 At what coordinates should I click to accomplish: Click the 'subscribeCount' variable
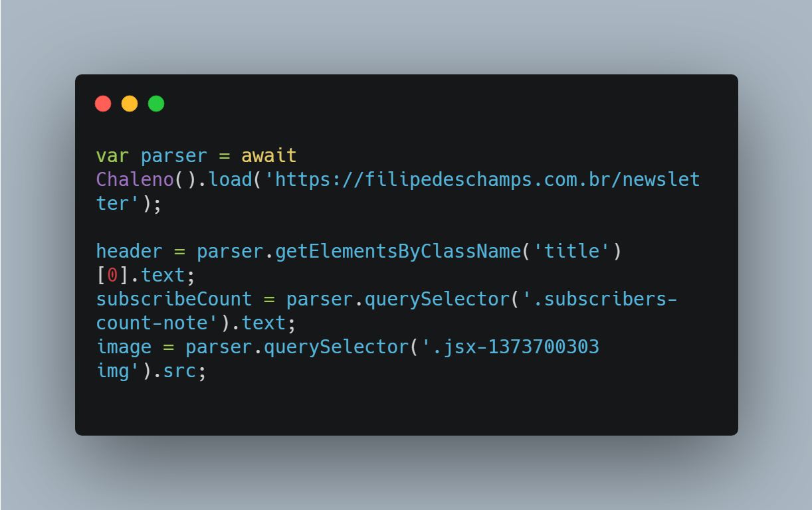(x=174, y=299)
